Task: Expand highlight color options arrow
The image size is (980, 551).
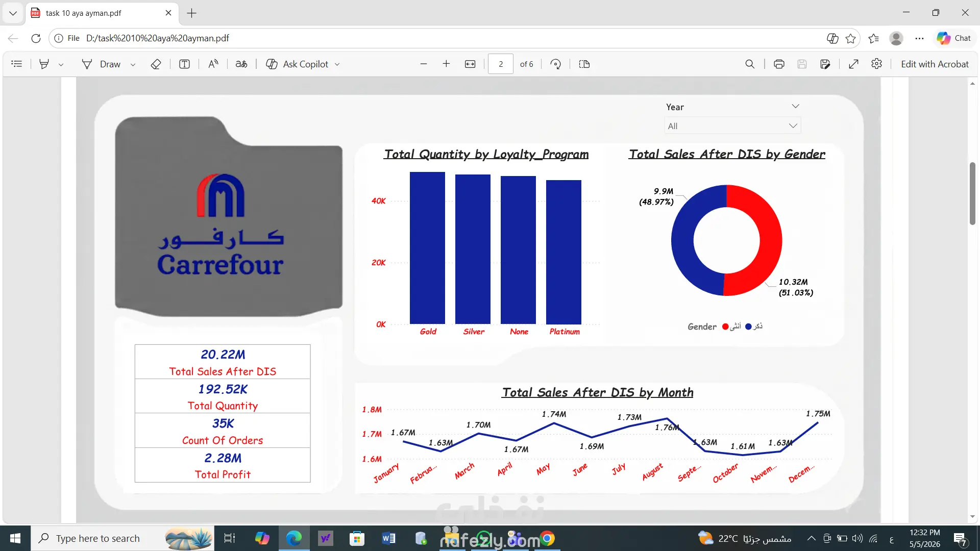Action: point(61,64)
